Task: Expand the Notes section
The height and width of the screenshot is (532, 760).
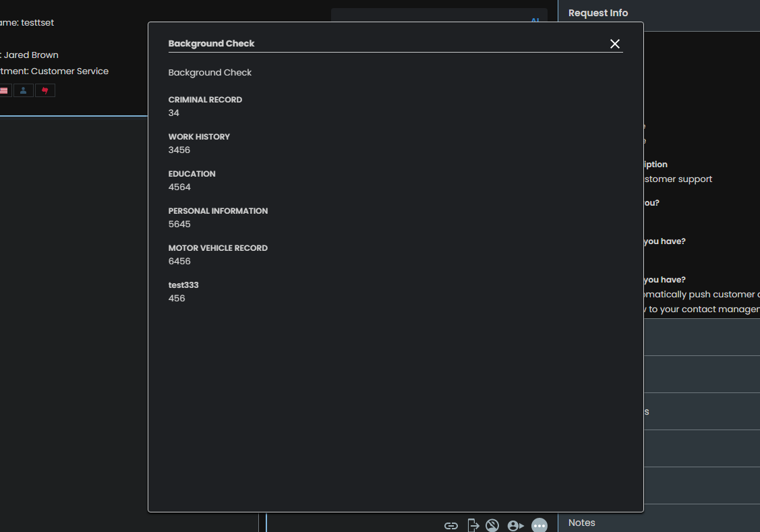Action: (582, 523)
